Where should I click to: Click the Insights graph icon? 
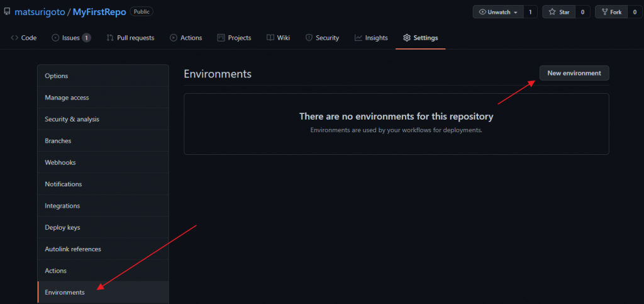[358, 38]
